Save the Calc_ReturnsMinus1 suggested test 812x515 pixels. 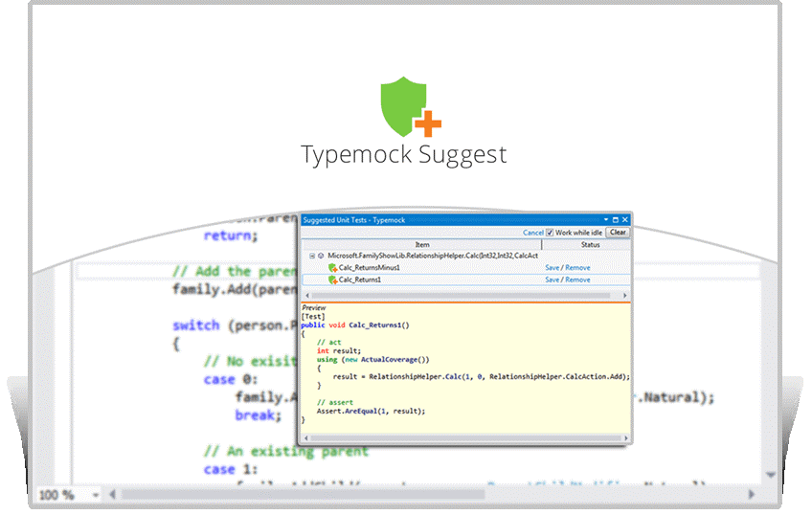click(553, 268)
